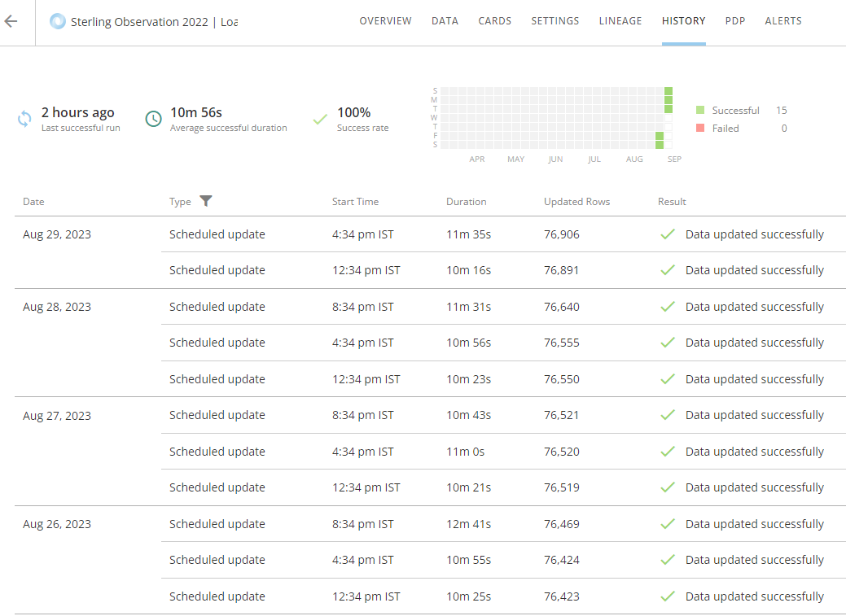Image resolution: width=846 pixels, height=616 pixels.
Task: Switch to the Data tab
Action: pyautogui.click(x=445, y=21)
